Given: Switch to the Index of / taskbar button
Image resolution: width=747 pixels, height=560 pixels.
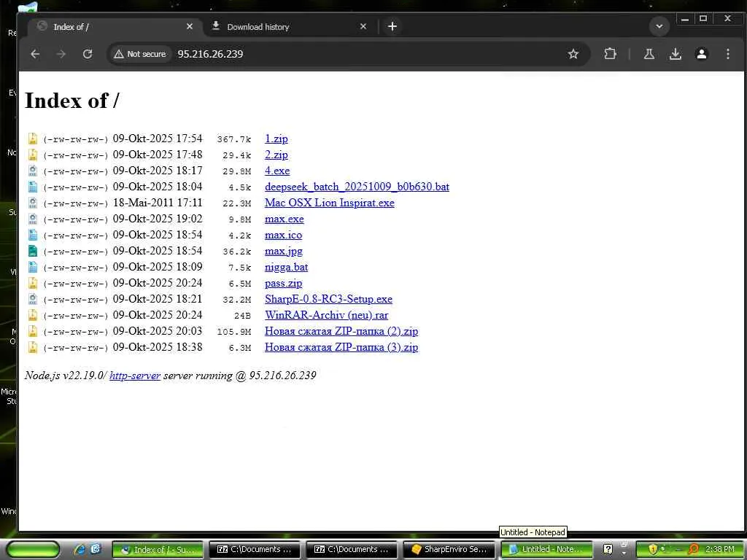Looking at the screenshot, I should [158, 550].
